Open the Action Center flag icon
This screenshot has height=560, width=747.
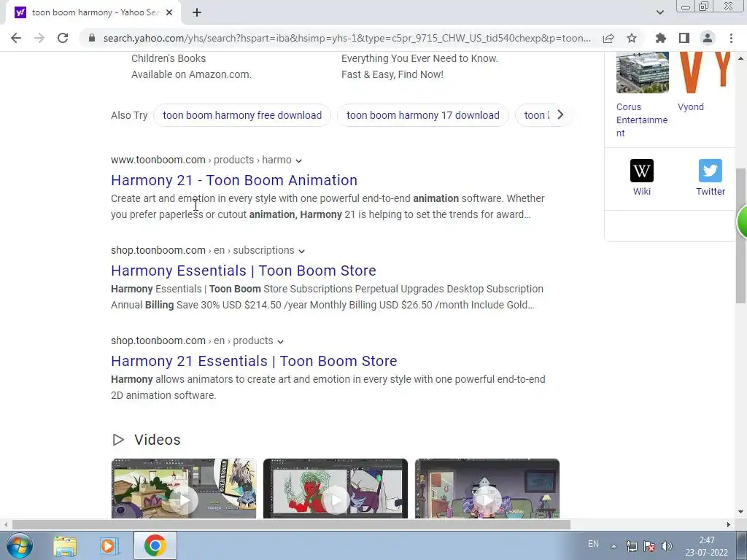tap(649, 546)
